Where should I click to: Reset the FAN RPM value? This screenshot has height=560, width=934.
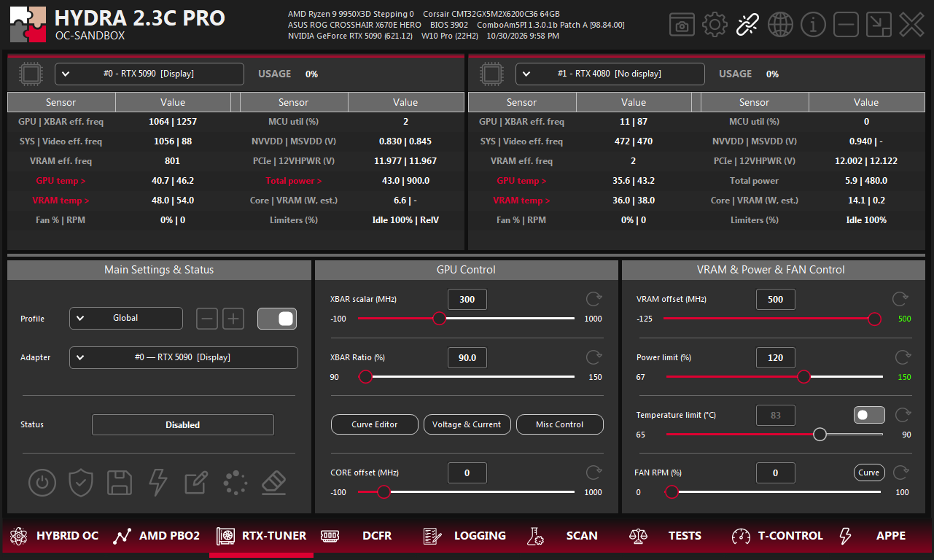point(901,472)
